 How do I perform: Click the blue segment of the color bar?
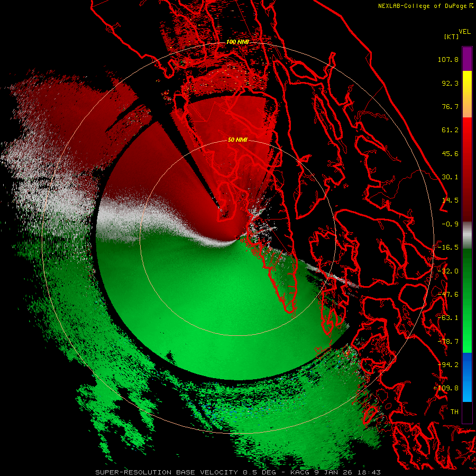[467, 377]
